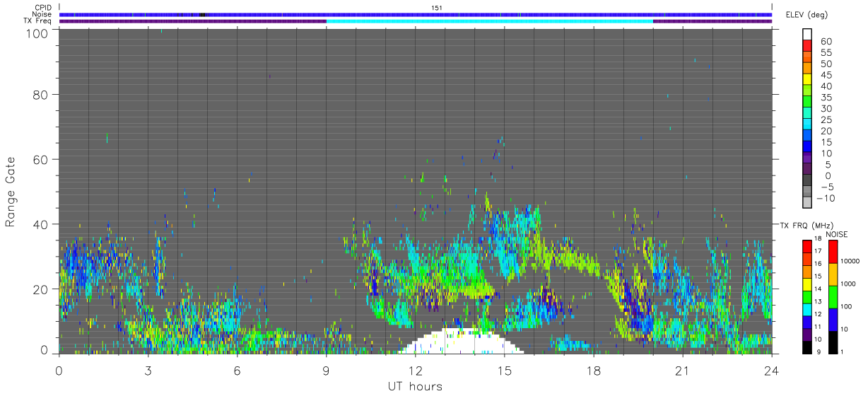Viewport: 868px width, 401px height.
Task: Select the green 13–14 MHz TX FRQ swatch
Action: coord(807,296)
